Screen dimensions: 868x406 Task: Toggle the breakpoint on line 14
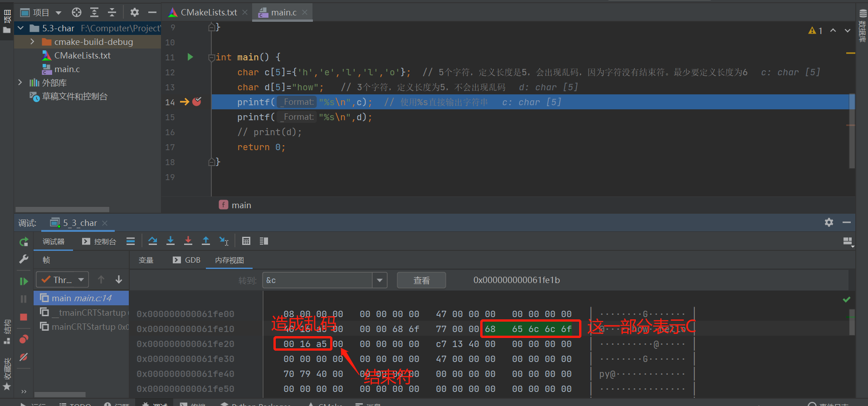[197, 102]
